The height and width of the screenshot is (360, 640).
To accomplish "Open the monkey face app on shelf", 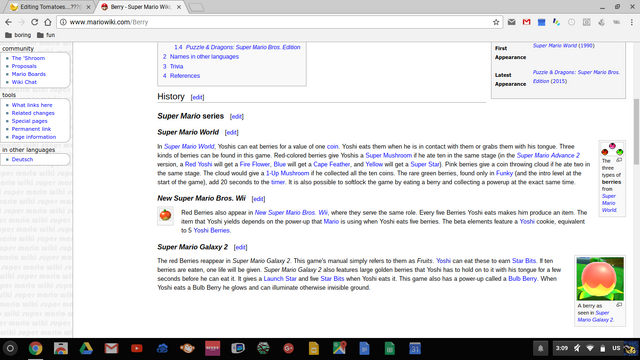I will tap(187, 349).
